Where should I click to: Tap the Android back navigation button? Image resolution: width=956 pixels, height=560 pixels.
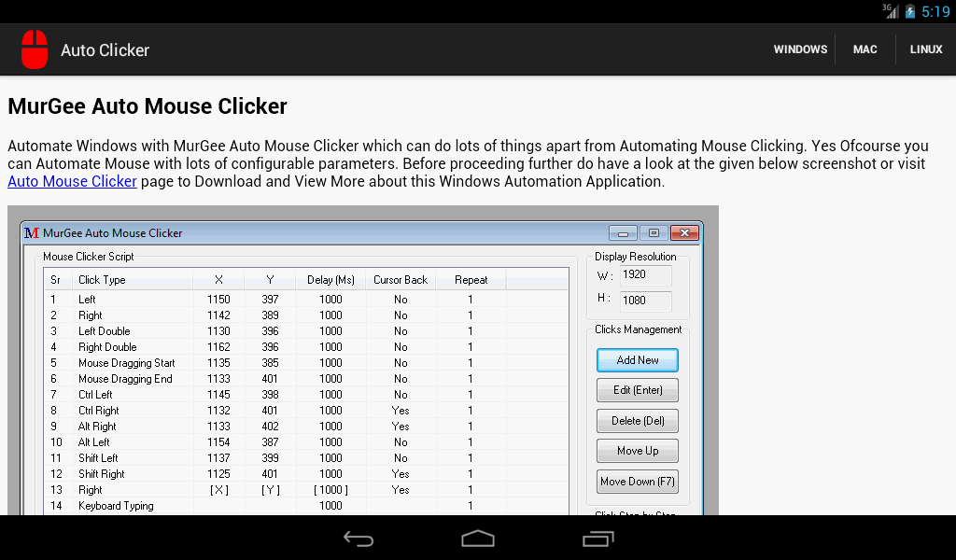point(358,539)
